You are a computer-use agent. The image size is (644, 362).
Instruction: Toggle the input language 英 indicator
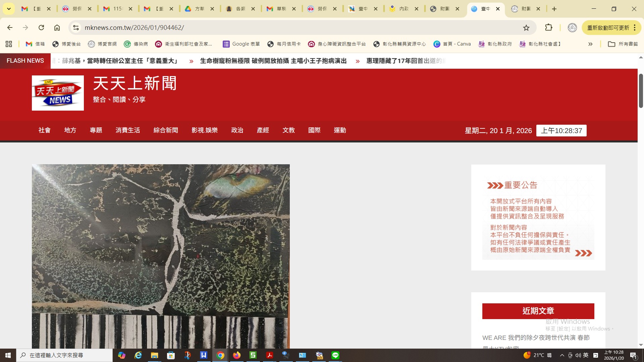tap(586, 355)
